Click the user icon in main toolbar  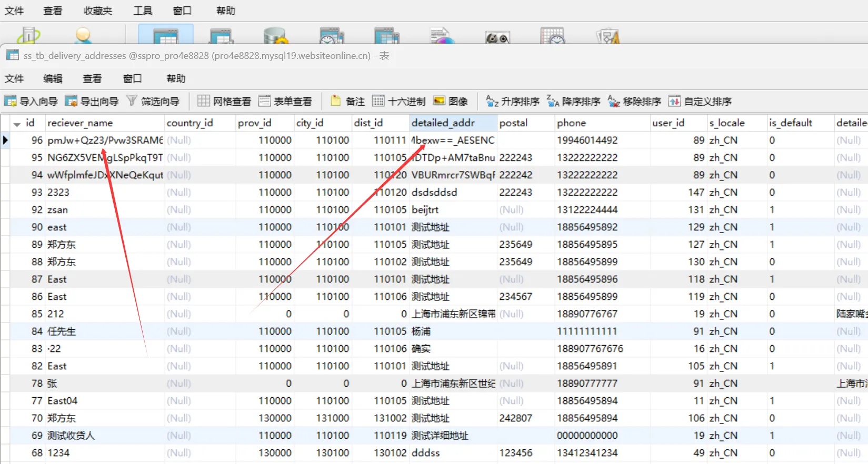click(83, 36)
